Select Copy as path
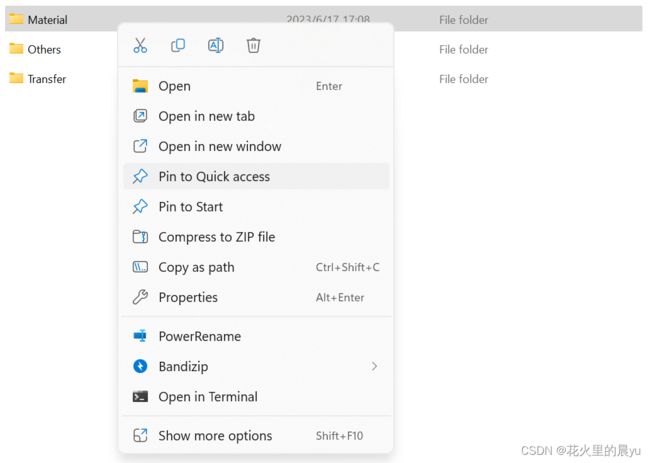The width and height of the screenshot is (650, 463). click(256, 267)
